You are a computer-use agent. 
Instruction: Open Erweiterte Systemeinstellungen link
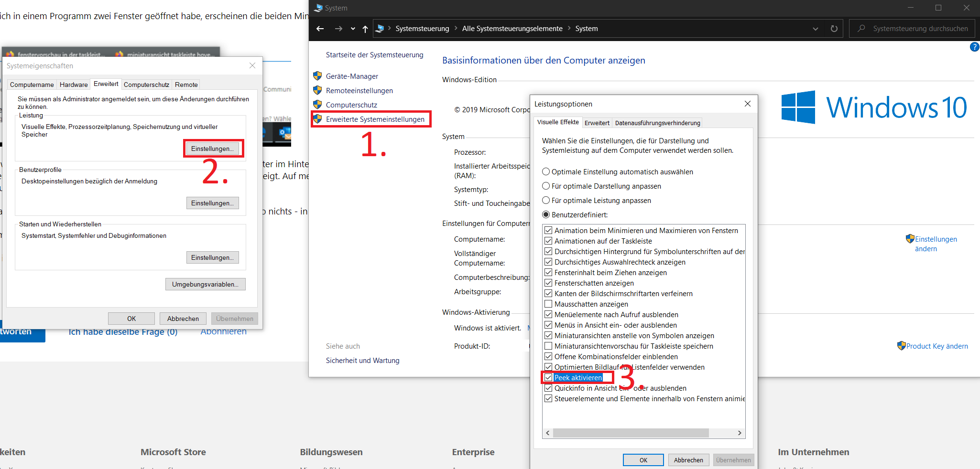(x=375, y=119)
